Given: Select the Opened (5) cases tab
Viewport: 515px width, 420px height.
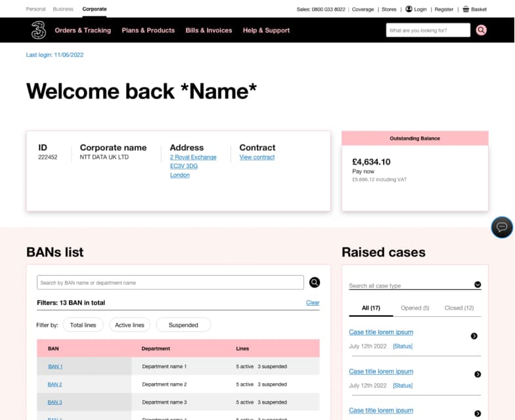Looking at the screenshot, I should [415, 308].
